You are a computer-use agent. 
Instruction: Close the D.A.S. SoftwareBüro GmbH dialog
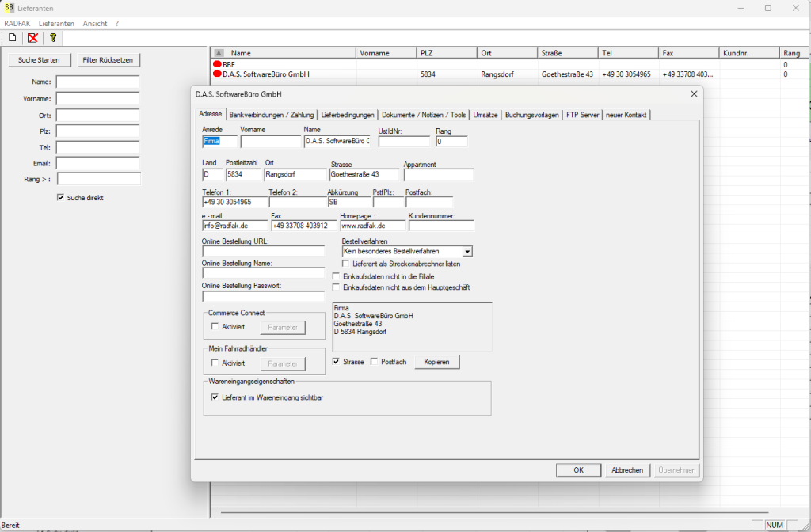pos(694,94)
